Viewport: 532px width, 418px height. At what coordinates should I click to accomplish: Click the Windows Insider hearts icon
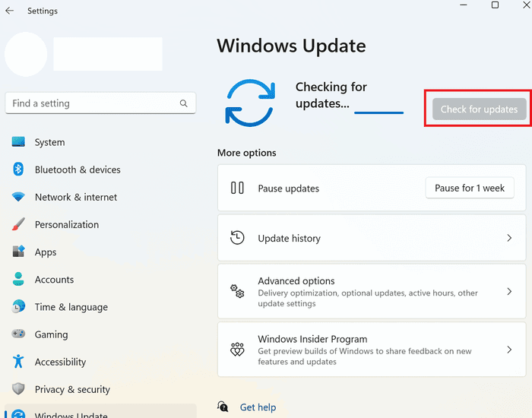tap(237, 349)
